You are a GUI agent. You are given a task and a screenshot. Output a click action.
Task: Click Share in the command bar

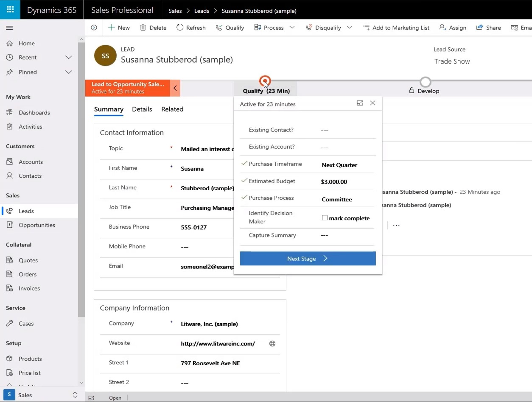488,28
